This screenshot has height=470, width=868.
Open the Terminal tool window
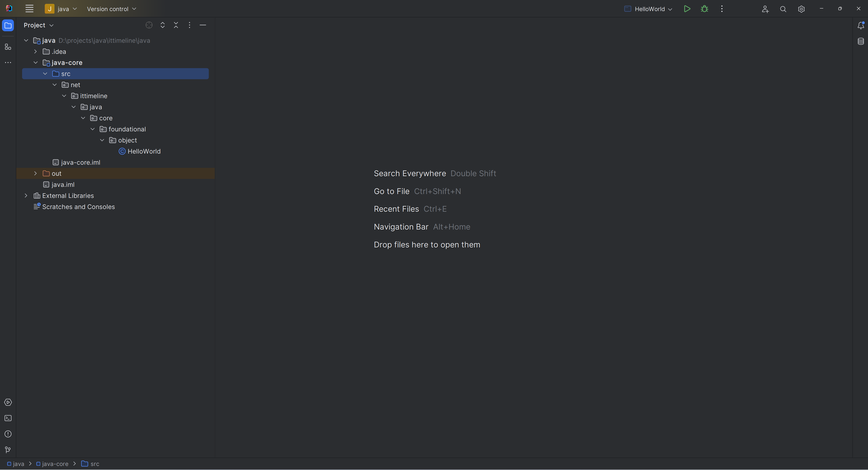click(8, 418)
